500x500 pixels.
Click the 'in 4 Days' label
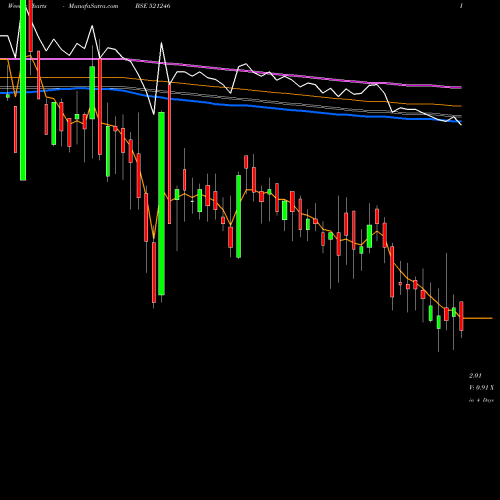(x=481, y=400)
